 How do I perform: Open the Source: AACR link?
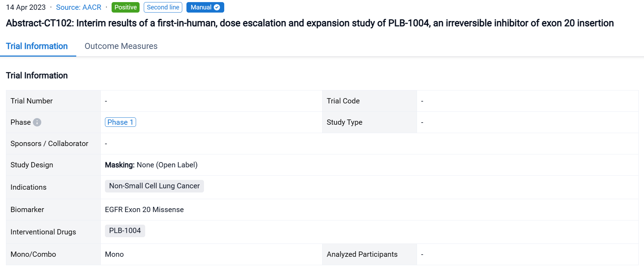78,7
